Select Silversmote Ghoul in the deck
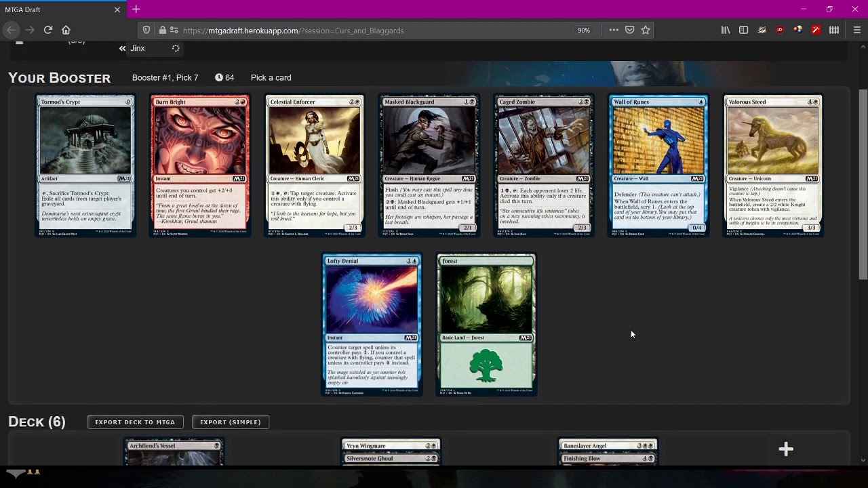The image size is (868, 488). point(391,459)
